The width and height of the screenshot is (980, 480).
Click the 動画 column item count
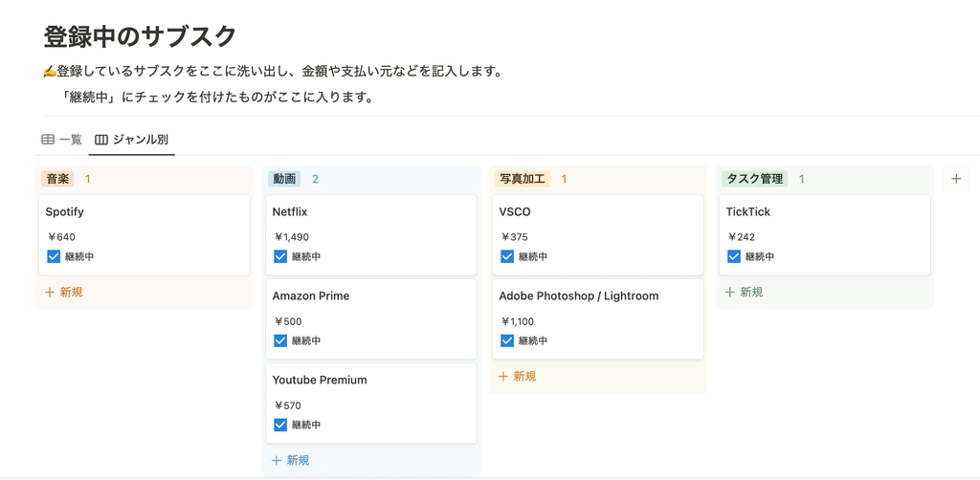coord(316,179)
